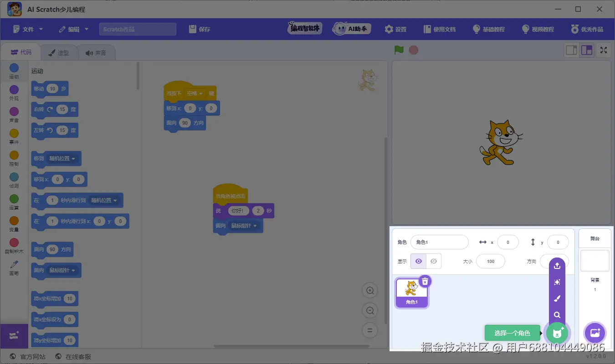
Task: Open the 官方网站 link
Action: [27, 357]
